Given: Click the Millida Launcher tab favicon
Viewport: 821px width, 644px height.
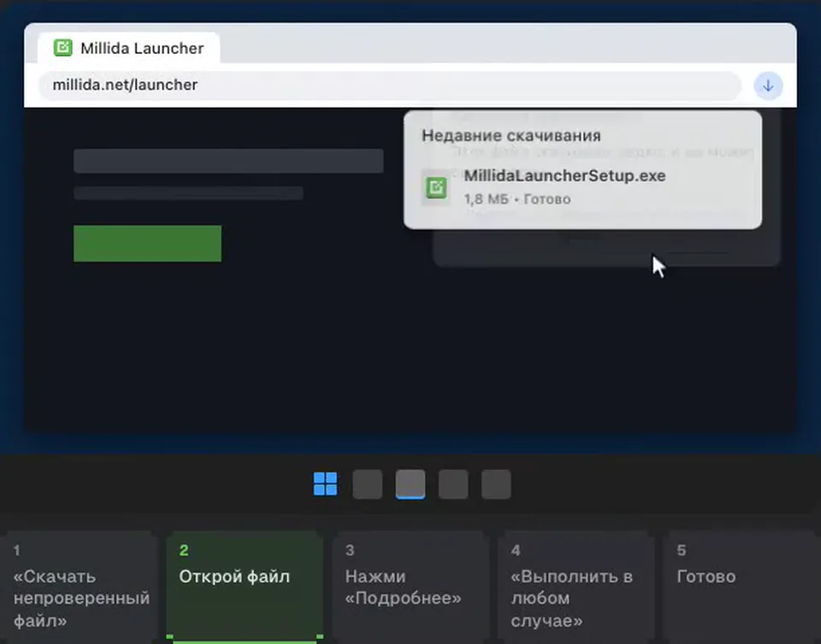Looking at the screenshot, I should (x=62, y=48).
